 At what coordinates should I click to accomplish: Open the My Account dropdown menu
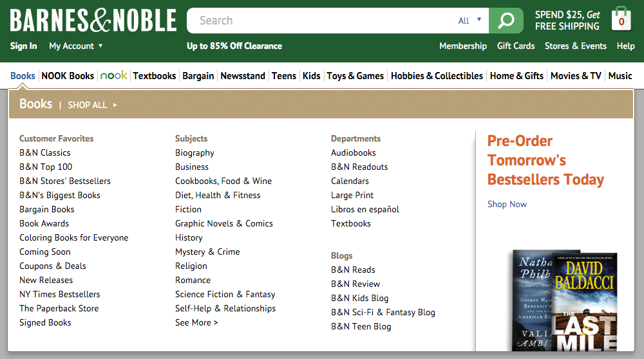tap(76, 46)
